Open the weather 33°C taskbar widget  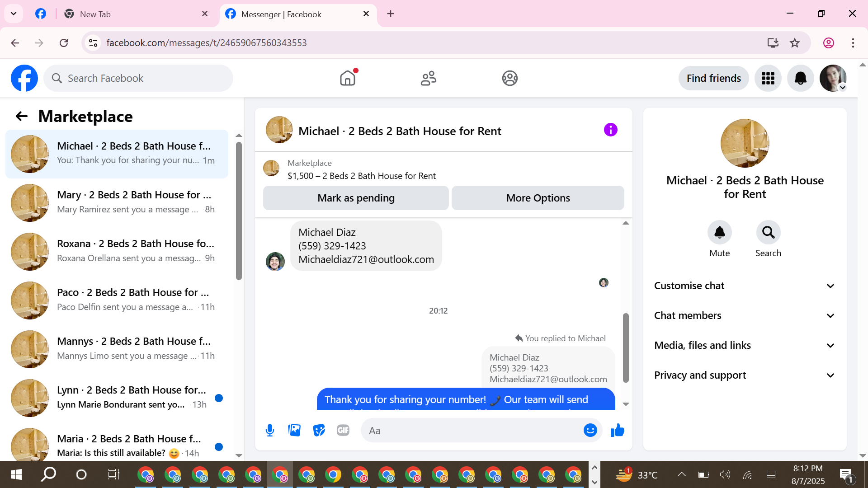(x=637, y=474)
